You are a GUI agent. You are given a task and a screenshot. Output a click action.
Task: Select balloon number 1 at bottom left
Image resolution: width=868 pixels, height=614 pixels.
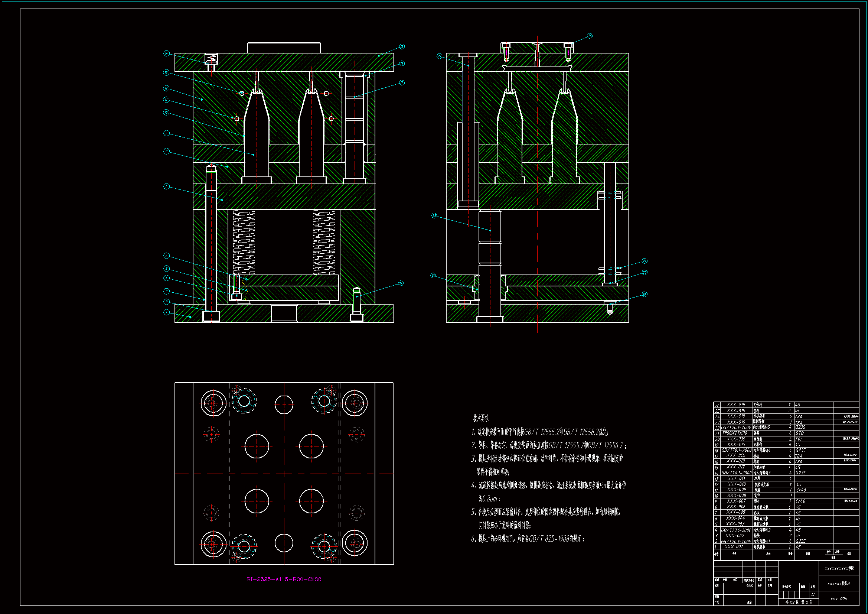pos(166,312)
